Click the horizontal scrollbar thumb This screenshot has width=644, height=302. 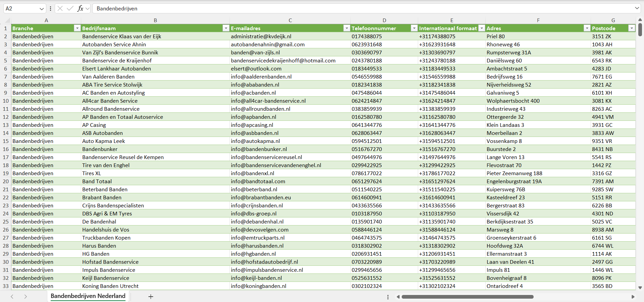tap(467, 297)
